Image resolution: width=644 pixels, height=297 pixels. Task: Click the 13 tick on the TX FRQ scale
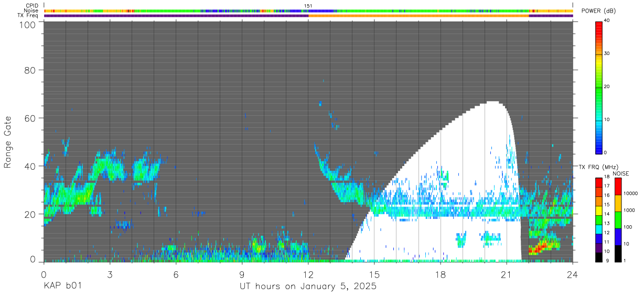click(x=606, y=224)
